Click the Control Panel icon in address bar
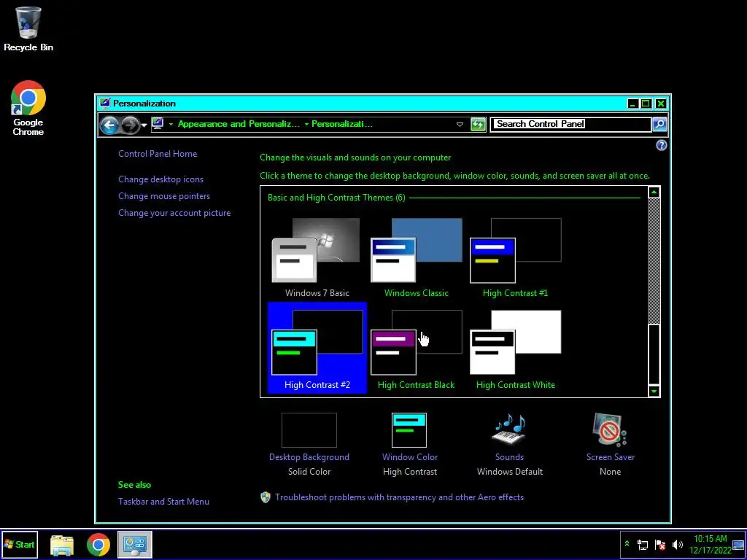Image resolution: width=747 pixels, height=560 pixels. pos(158,124)
